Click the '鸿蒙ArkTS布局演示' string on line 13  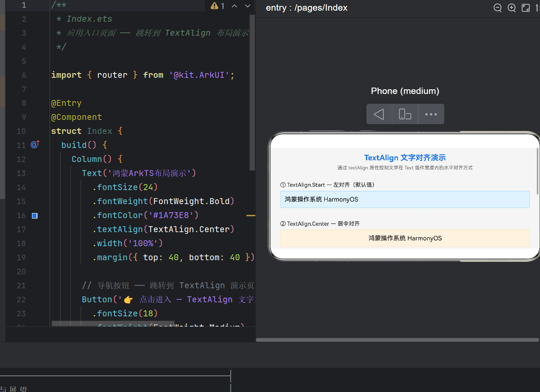(149, 173)
